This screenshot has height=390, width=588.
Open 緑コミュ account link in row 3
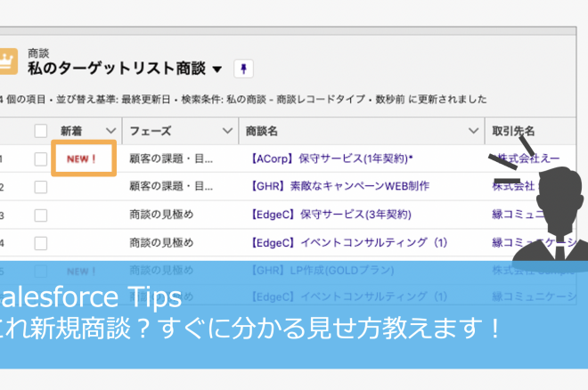518,215
